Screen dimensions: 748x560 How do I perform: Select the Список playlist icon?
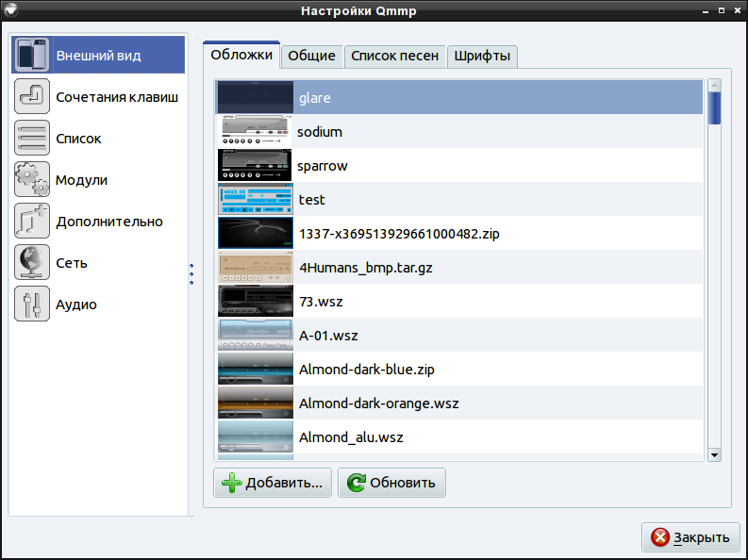[x=32, y=138]
